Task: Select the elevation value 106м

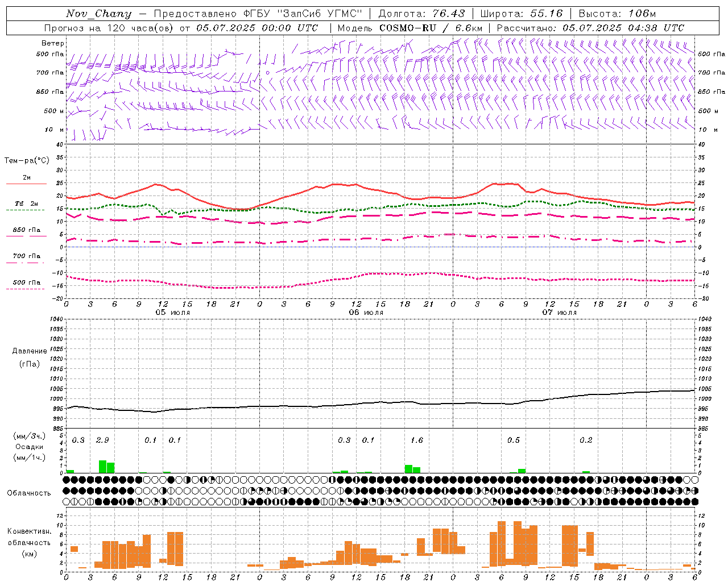Action: click(x=642, y=14)
